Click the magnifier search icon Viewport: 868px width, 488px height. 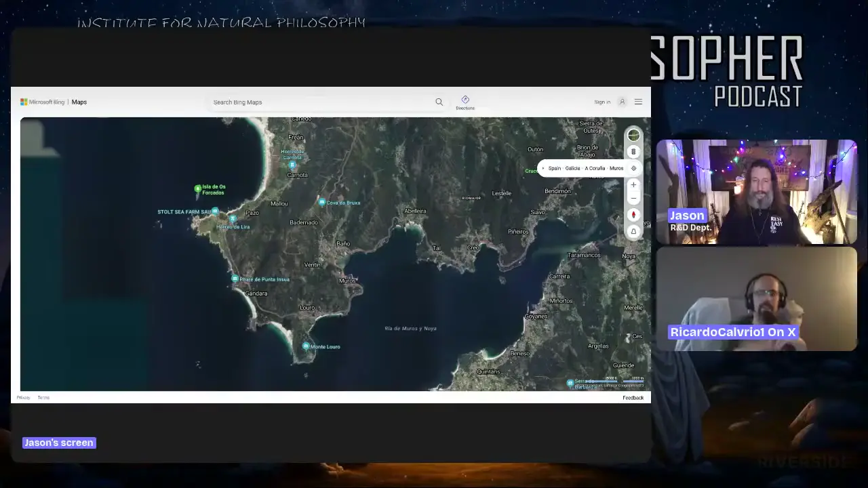pyautogui.click(x=439, y=102)
